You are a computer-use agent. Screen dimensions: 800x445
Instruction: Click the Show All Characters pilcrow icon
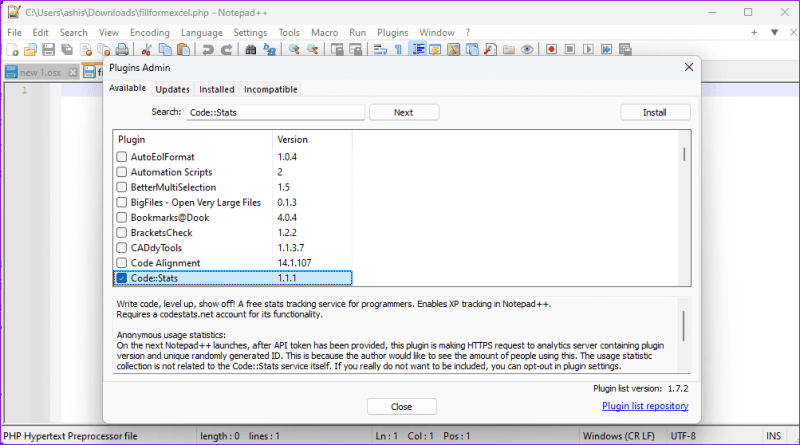398,50
